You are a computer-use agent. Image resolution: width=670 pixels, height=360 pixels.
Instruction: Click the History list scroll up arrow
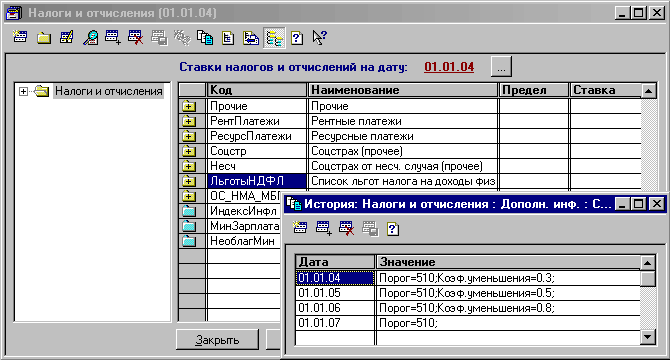pos(648,263)
